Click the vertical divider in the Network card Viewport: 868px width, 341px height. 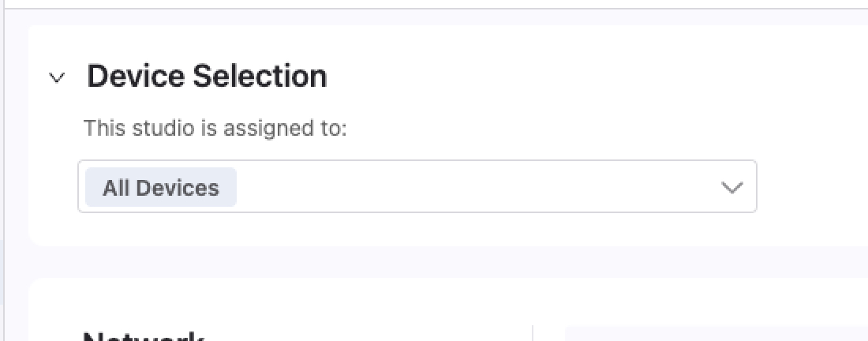coord(533,333)
